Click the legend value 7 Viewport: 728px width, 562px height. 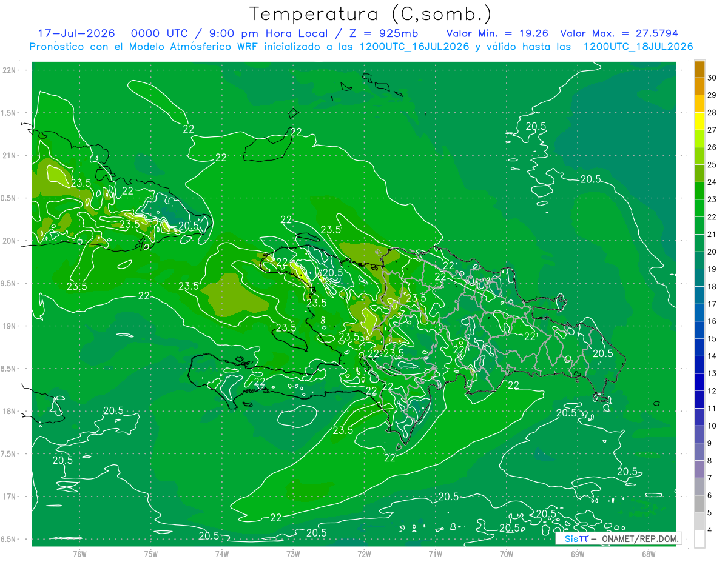coord(710,478)
